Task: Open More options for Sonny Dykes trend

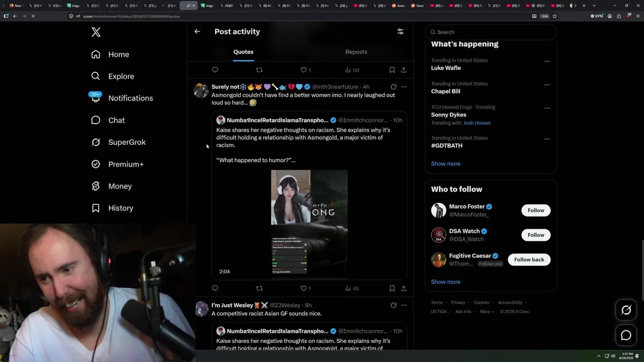Action: (547, 108)
